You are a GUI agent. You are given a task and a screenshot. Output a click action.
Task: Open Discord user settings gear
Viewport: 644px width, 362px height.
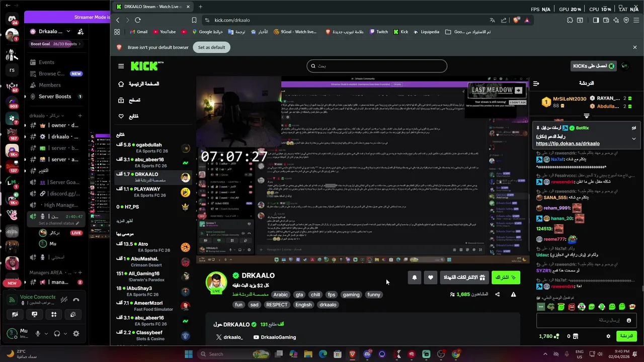click(76, 333)
